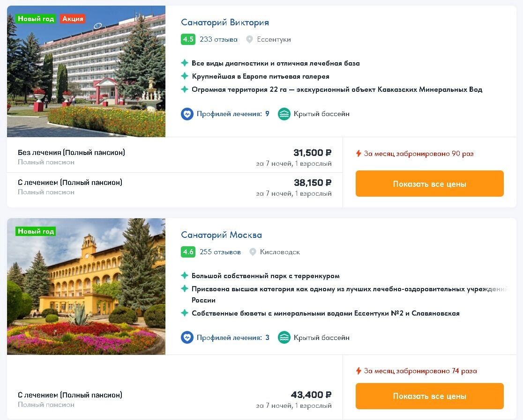Open the Санаторий Москва title link
This screenshot has width=523, height=420.
pos(221,235)
